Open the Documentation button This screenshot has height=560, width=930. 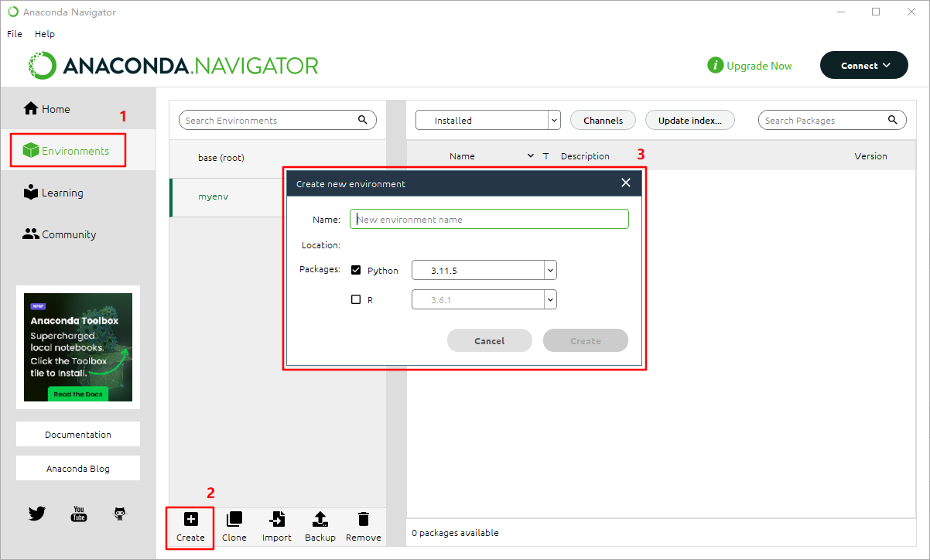click(78, 434)
